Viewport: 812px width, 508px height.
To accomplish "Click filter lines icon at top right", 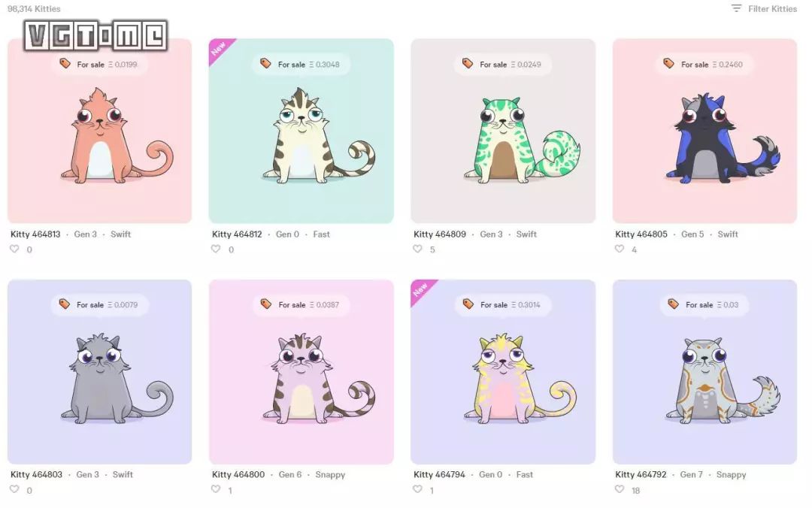I will [x=736, y=8].
